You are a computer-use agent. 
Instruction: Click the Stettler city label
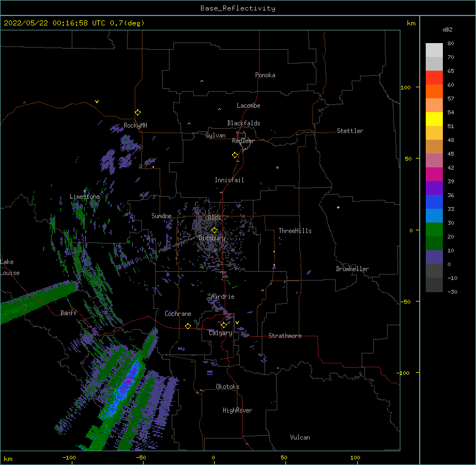[350, 131]
